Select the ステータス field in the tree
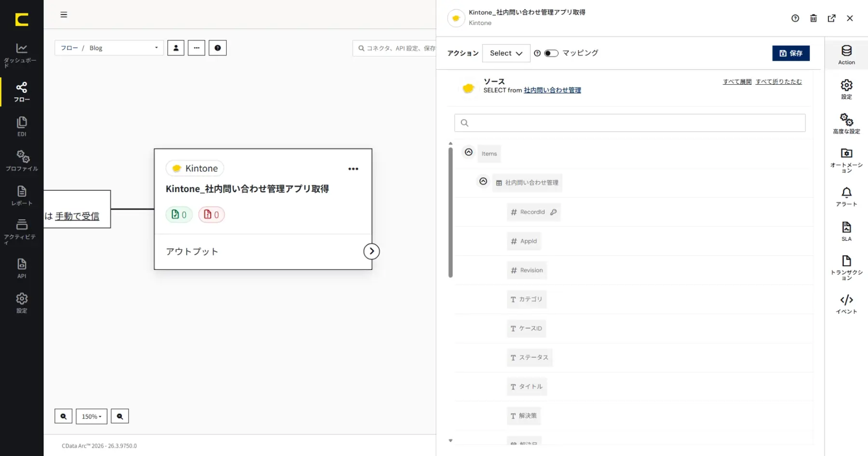The image size is (868, 456). pyautogui.click(x=529, y=358)
